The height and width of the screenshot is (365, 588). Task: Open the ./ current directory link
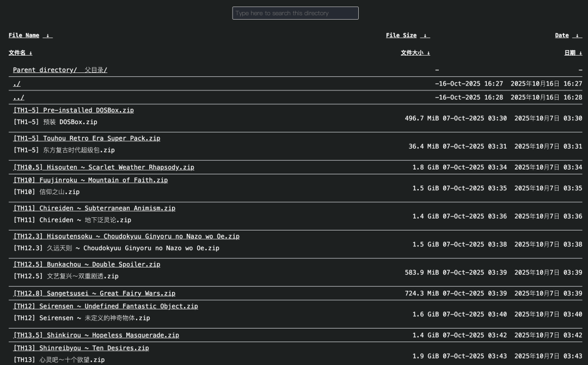pyautogui.click(x=17, y=84)
